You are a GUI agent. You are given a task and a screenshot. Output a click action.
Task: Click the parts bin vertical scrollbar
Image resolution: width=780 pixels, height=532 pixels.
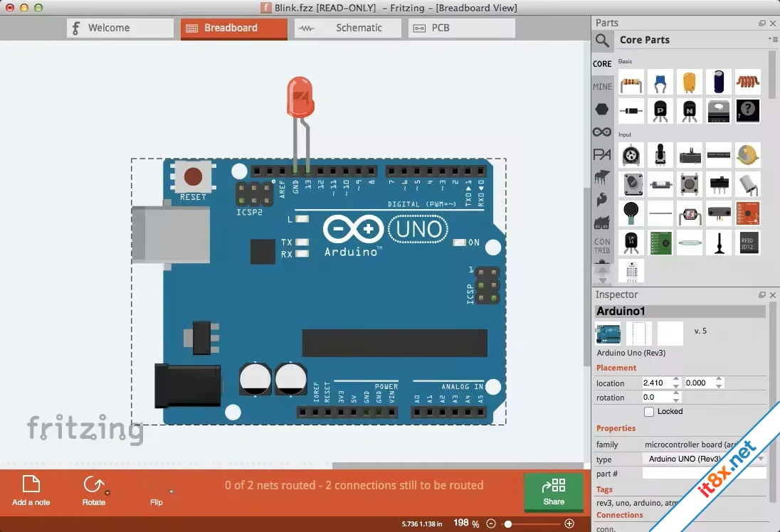(x=772, y=75)
